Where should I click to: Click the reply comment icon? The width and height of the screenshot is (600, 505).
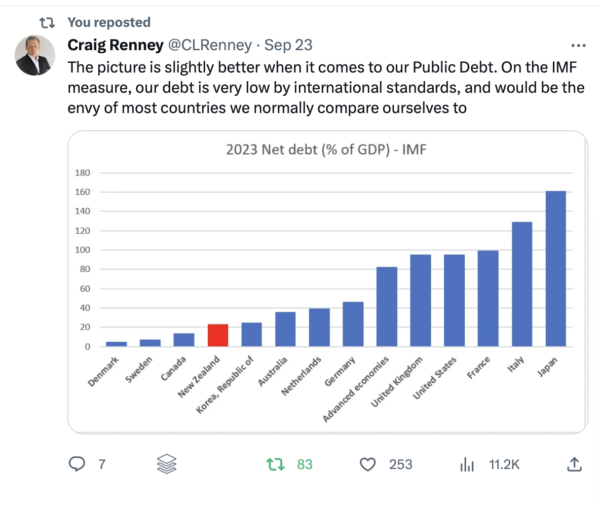(x=75, y=464)
